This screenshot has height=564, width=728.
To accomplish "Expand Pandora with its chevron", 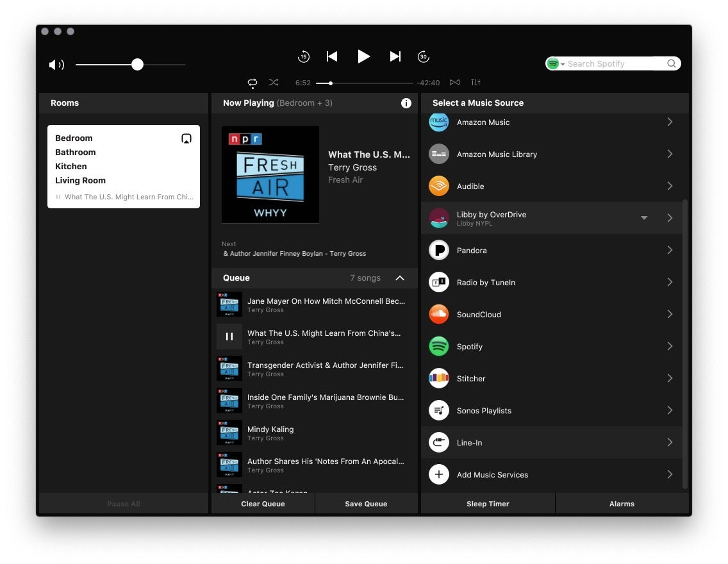I will (670, 250).
